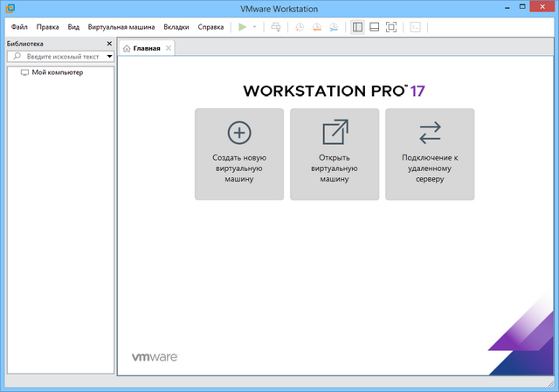Toggle the thumbnail bar view
This screenshot has width=559, height=392.
pos(374,27)
